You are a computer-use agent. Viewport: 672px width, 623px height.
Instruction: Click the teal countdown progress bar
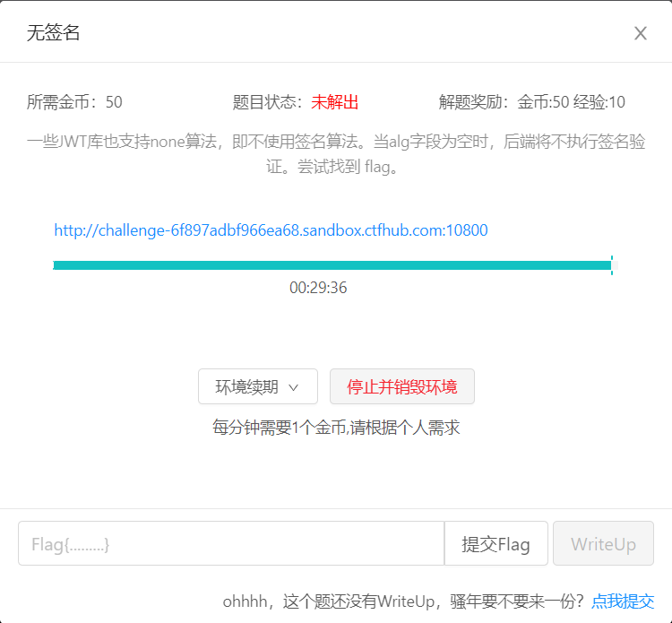(332, 265)
